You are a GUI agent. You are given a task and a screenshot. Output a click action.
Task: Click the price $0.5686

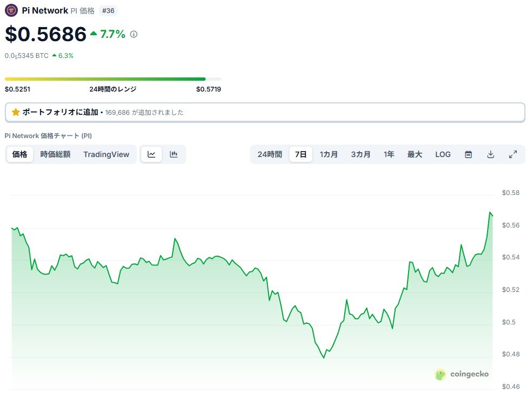(46, 34)
